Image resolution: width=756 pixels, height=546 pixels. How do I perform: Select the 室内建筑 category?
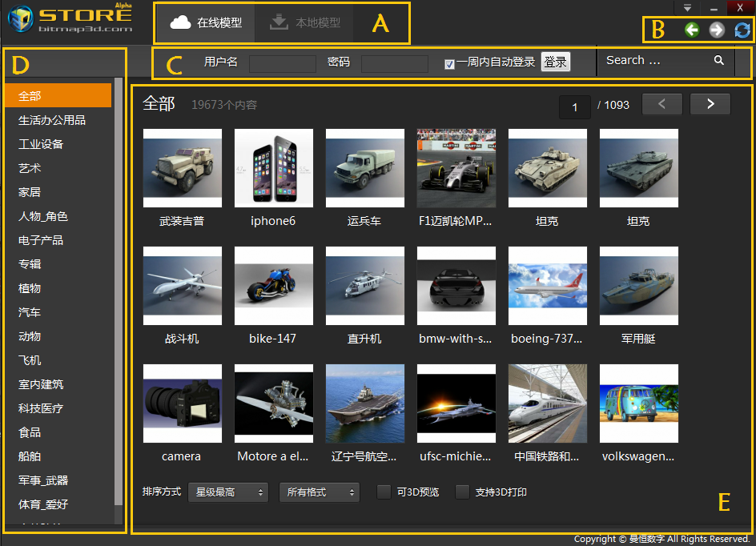(x=58, y=384)
